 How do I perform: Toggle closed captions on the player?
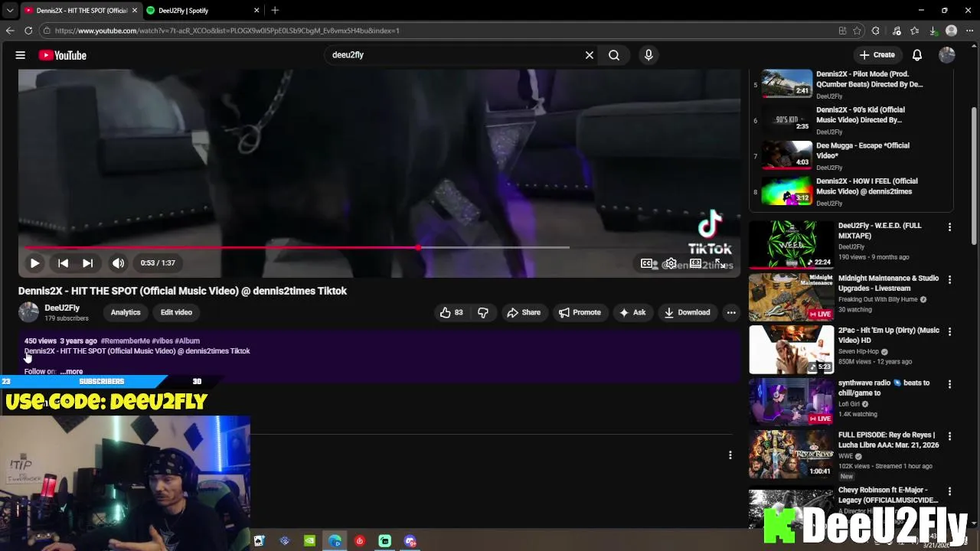pyautogui.click(x=647, y=263)
